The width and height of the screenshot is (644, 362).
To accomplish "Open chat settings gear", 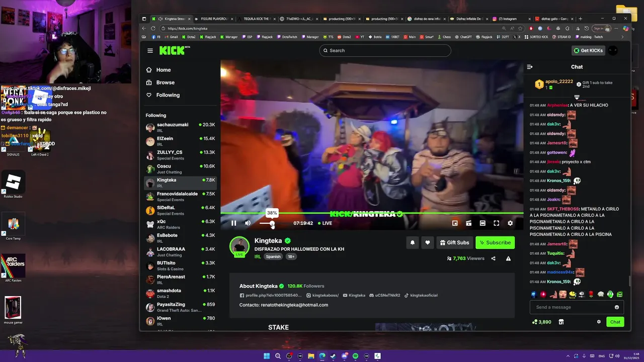I will pos(599,322).
